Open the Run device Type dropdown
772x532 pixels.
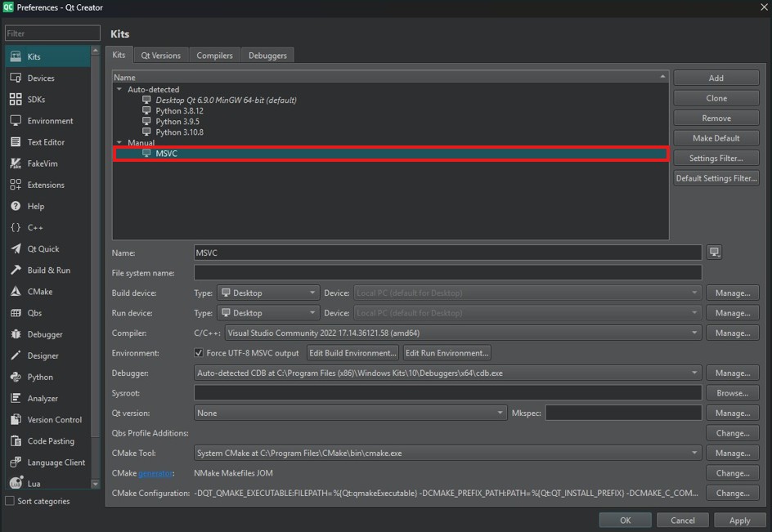pos(268,313)
